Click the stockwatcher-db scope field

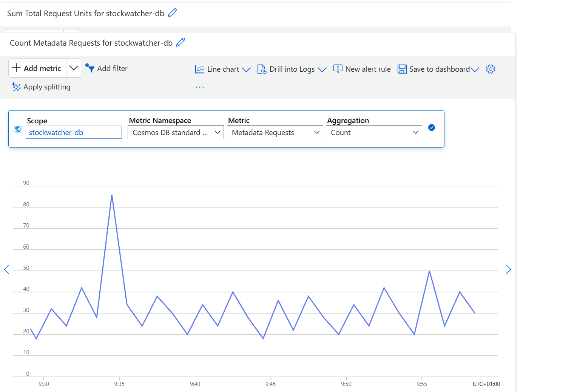pyautogui.click(x=74, y=132)
